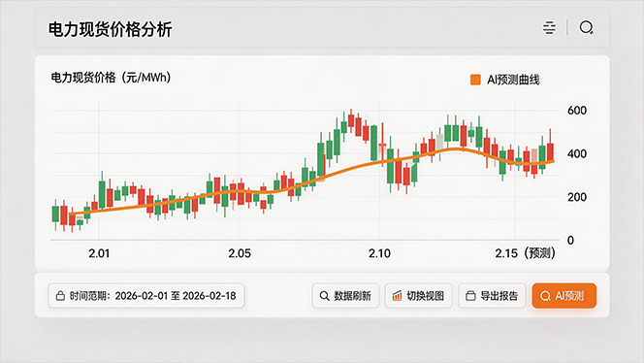Click the magnifier icon on 数据刷新
644x363 pixels.
coord(325,296)
